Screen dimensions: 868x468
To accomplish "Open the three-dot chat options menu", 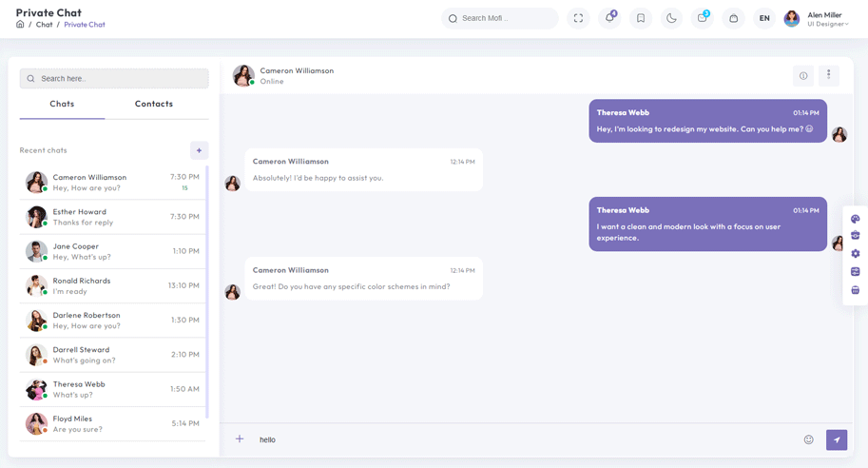I will point(829,75).
